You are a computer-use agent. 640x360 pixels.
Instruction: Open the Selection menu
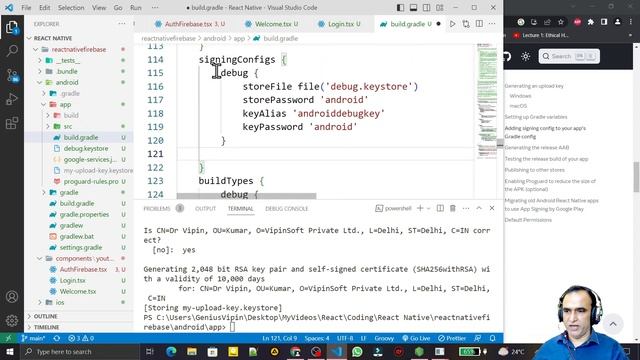(71, 8)
